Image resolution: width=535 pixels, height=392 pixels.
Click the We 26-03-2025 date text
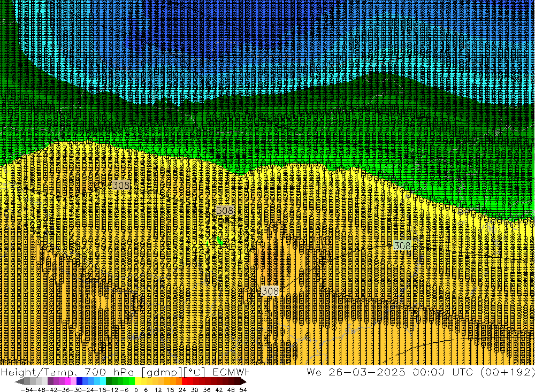(356, 372)
